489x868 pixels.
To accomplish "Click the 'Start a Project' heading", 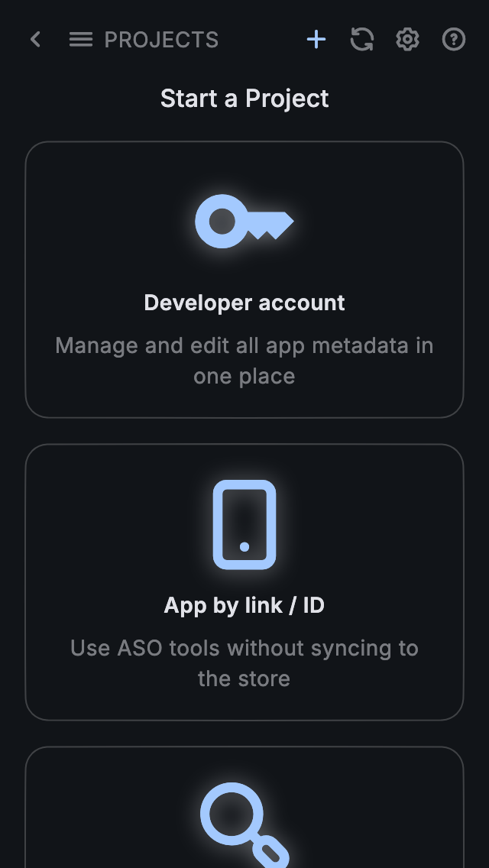I will pyautogui.click(x=244, y=99).
